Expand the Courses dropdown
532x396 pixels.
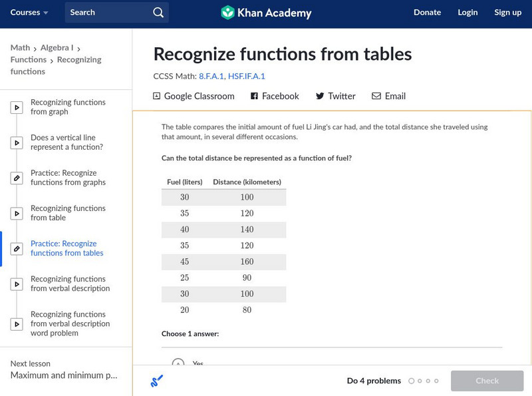[x=29, y=13]
